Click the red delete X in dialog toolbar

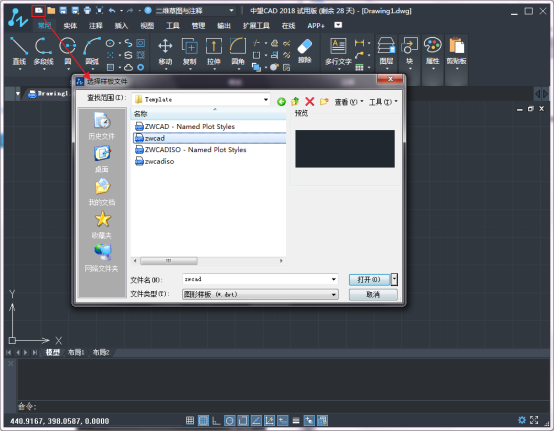(310, 102)
